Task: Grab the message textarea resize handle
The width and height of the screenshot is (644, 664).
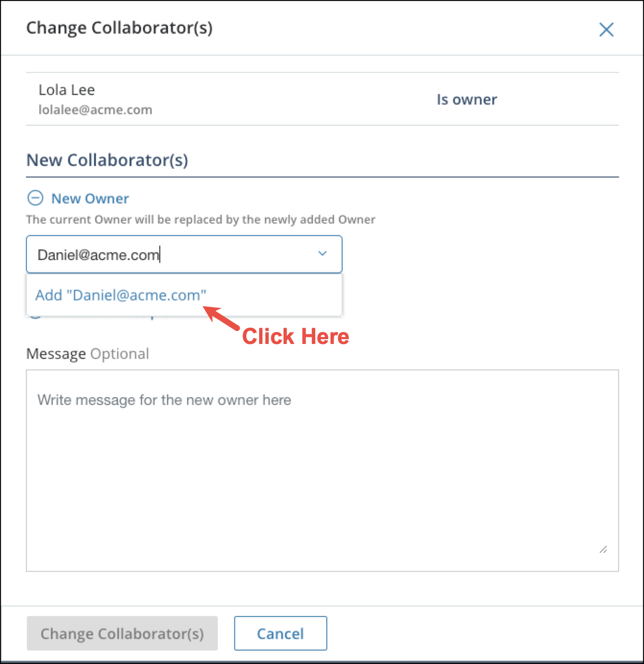Action: point(603,550)
